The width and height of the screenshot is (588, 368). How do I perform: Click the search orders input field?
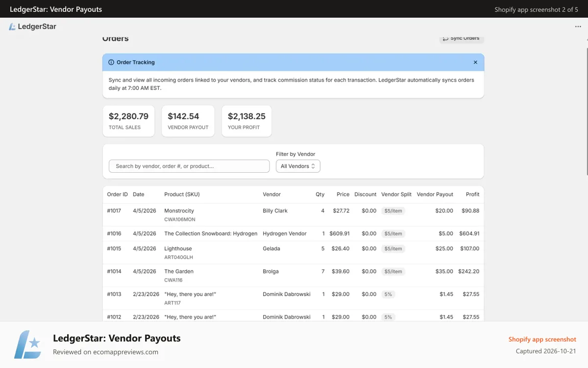(189, 166)
